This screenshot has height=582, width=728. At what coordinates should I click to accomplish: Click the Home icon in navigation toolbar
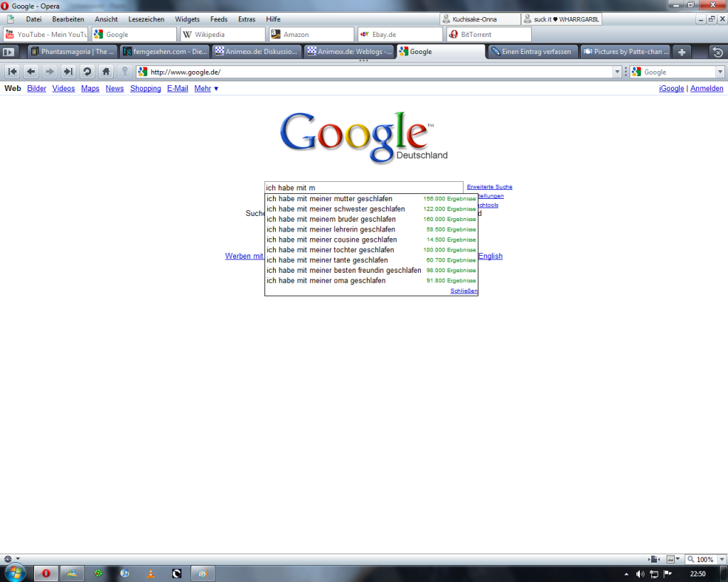(106, 71)
